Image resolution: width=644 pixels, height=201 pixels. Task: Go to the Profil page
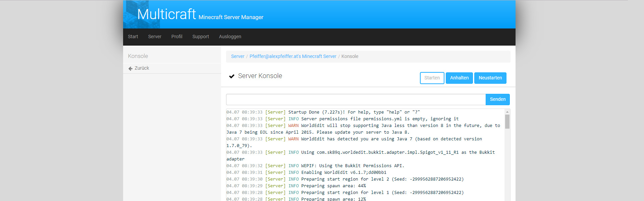(x=177, y=37)
